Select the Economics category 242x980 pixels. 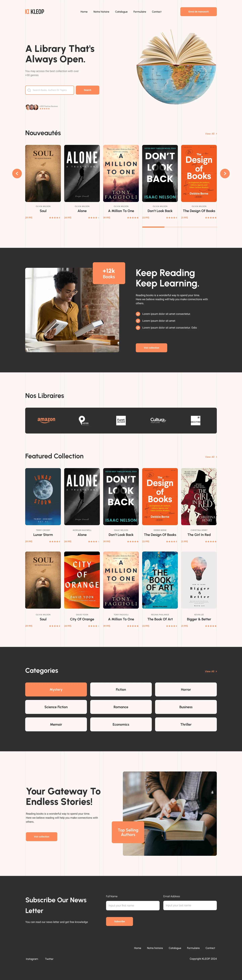click(x=121, y=724)
